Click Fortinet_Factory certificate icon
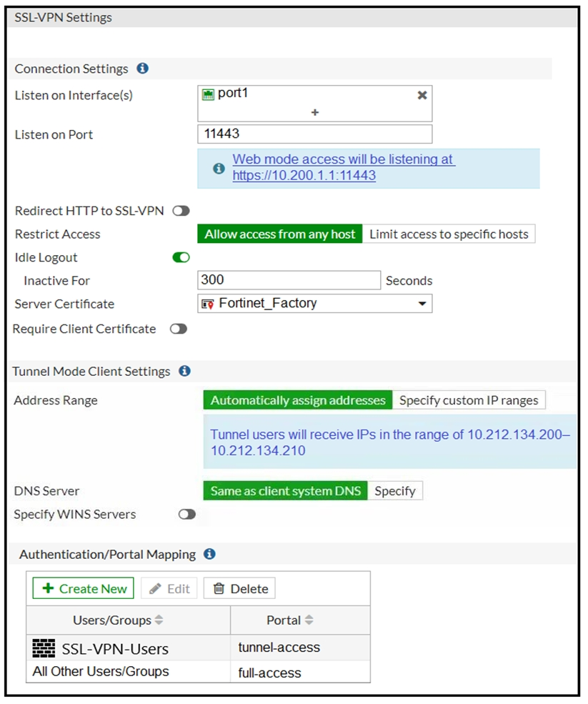588x704 pixels. click(207, 304)
